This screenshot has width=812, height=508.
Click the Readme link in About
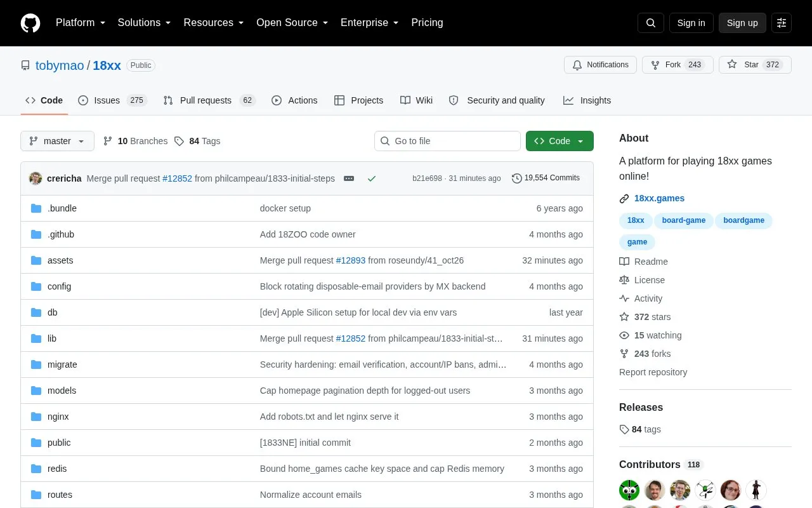point(644,262)
